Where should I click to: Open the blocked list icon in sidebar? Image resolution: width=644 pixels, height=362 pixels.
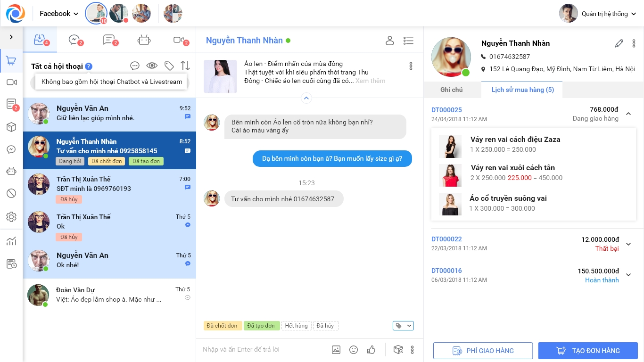(x=11, y=193)
